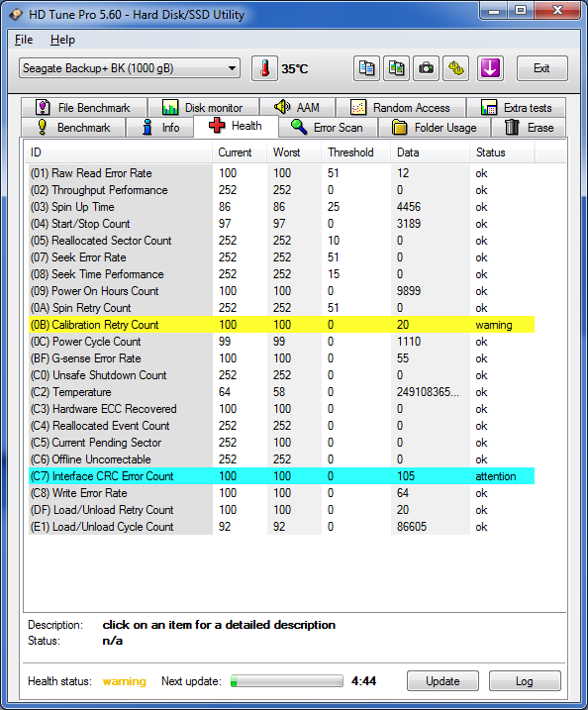Image resolution: width=588 pixels, height=710 pixels.
Task: Switch to the Benchmark tab
Action: click(x=73, y=127)
